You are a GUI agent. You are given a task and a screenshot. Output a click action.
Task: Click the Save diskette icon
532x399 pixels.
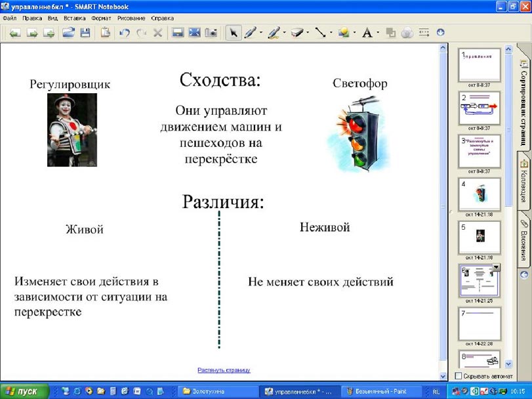pos(85,32)
